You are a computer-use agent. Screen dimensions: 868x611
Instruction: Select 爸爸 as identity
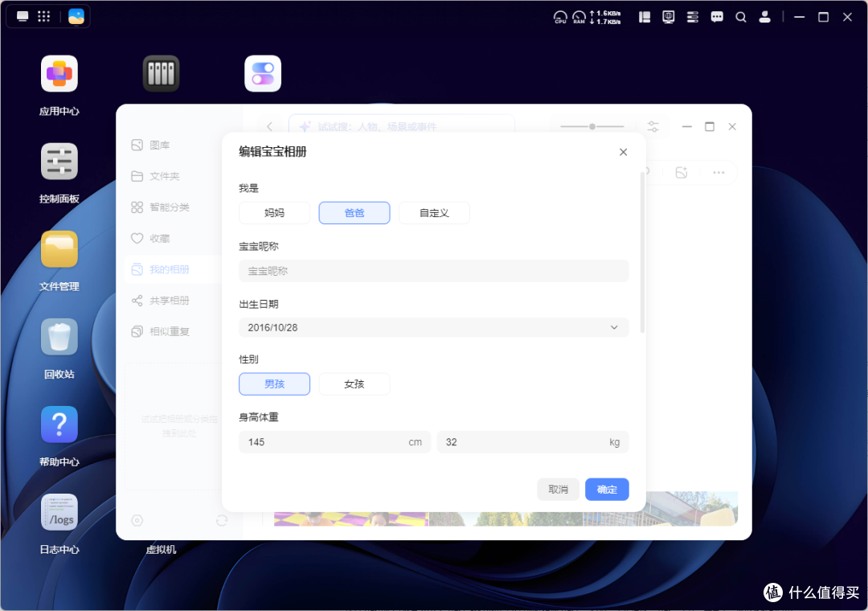tap(354, 213)
